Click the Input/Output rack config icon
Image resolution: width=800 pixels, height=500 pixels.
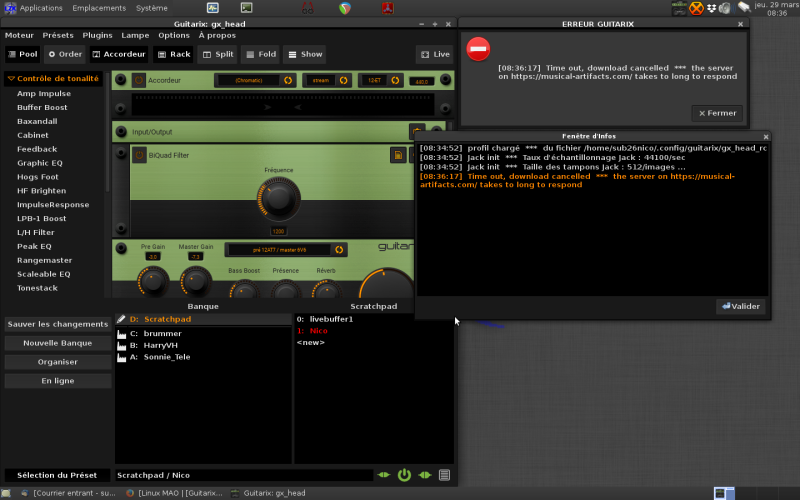tap(416, 132)
